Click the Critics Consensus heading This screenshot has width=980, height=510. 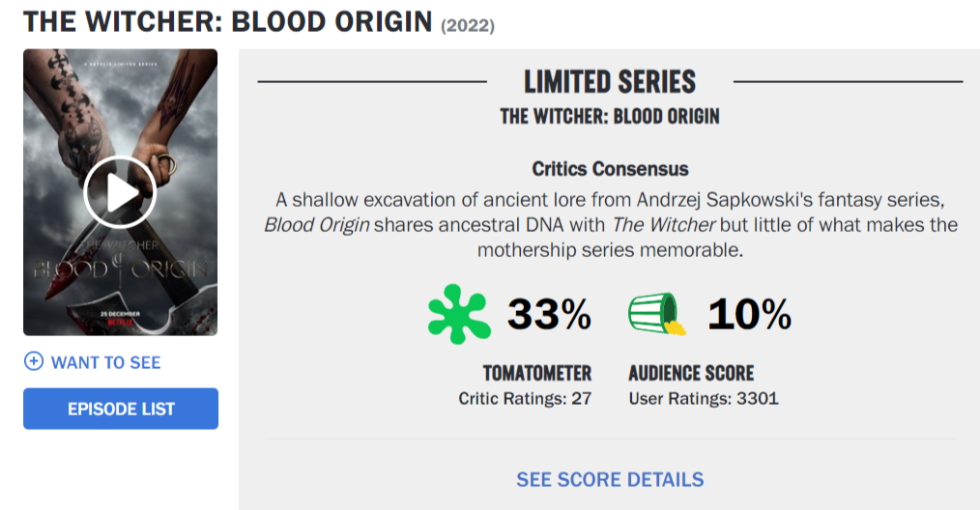tap(610, 169)
